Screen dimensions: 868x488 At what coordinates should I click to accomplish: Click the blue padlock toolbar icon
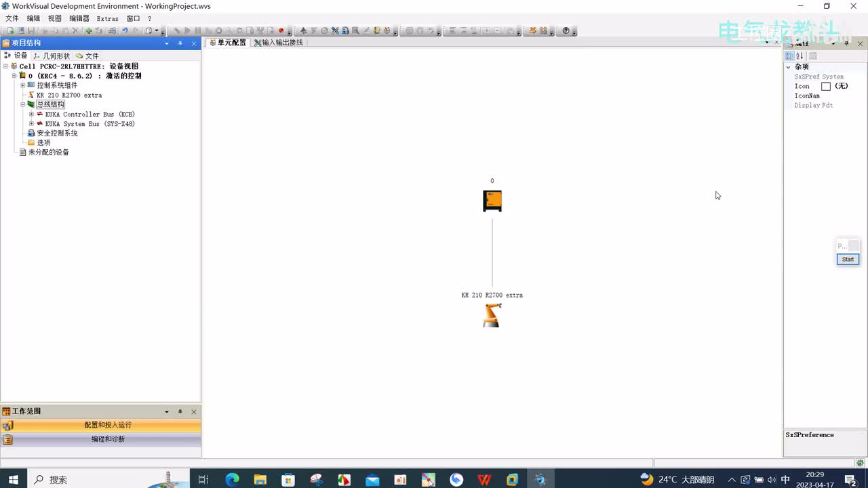pyautogui.click(x=345, y=30)
